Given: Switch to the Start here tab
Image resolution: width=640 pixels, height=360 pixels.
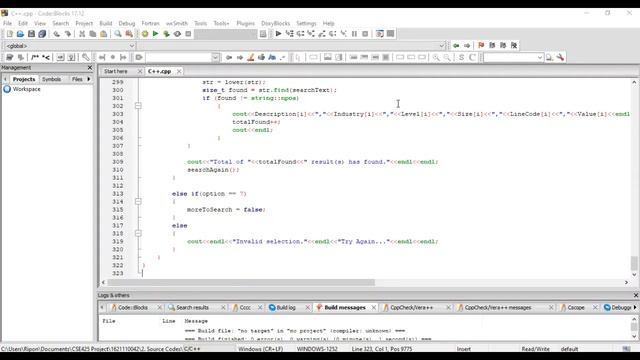Looking at the screenshot, I should 116,71.
